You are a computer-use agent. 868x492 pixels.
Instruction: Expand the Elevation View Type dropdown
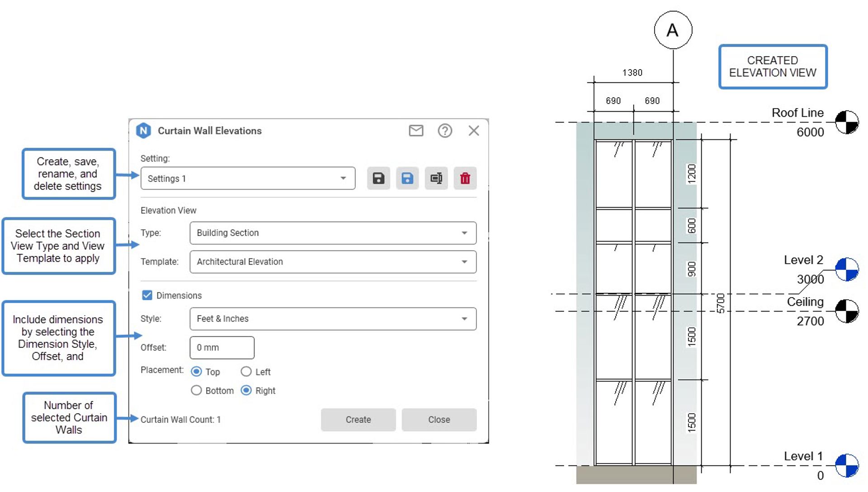click(x=333, y=233)
